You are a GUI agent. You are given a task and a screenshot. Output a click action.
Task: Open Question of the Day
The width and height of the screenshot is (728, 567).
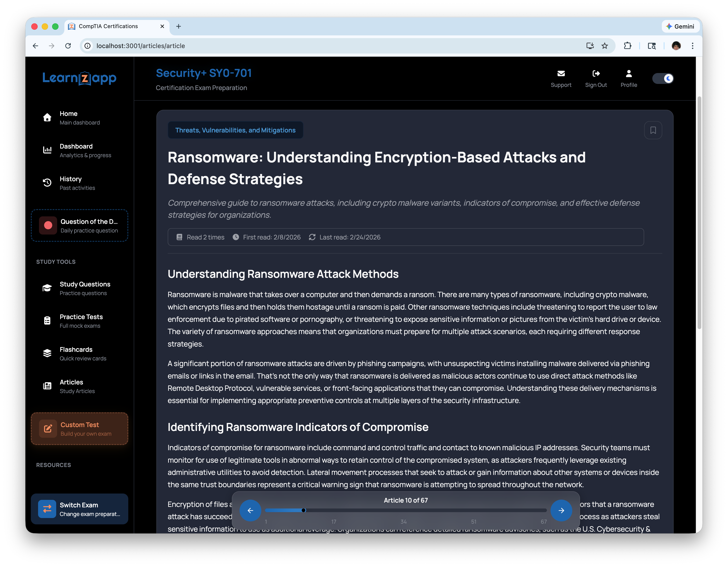click(x=80, y=225)
